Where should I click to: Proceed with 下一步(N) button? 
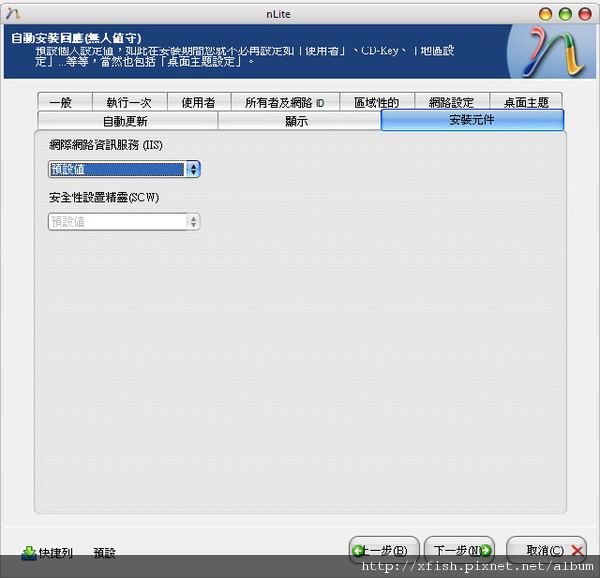(459, 550)
